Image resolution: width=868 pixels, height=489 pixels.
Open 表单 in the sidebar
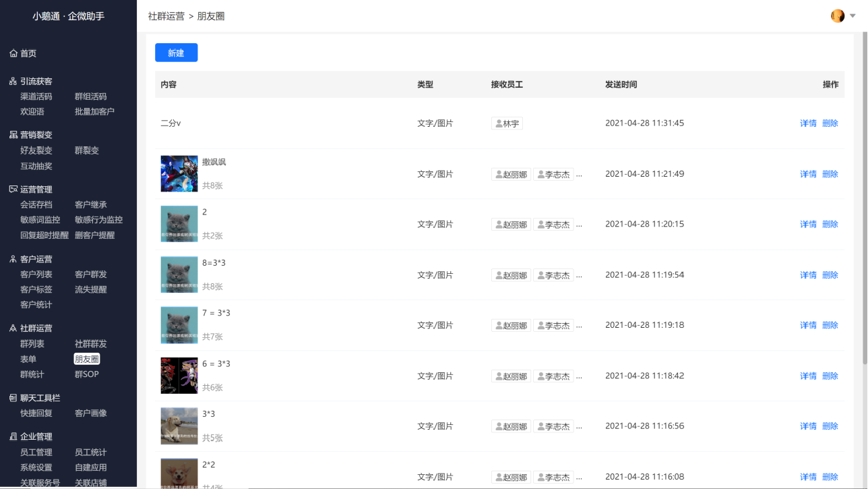point(28,359)
